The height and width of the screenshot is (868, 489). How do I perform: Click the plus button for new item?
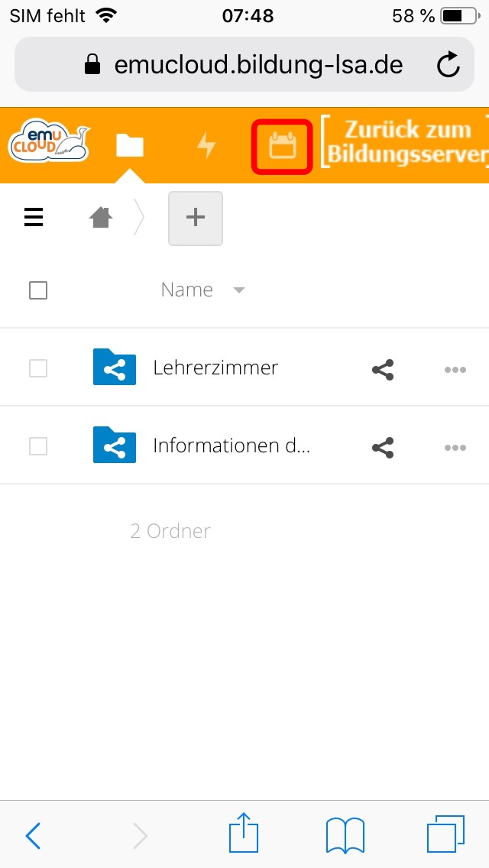196,218
